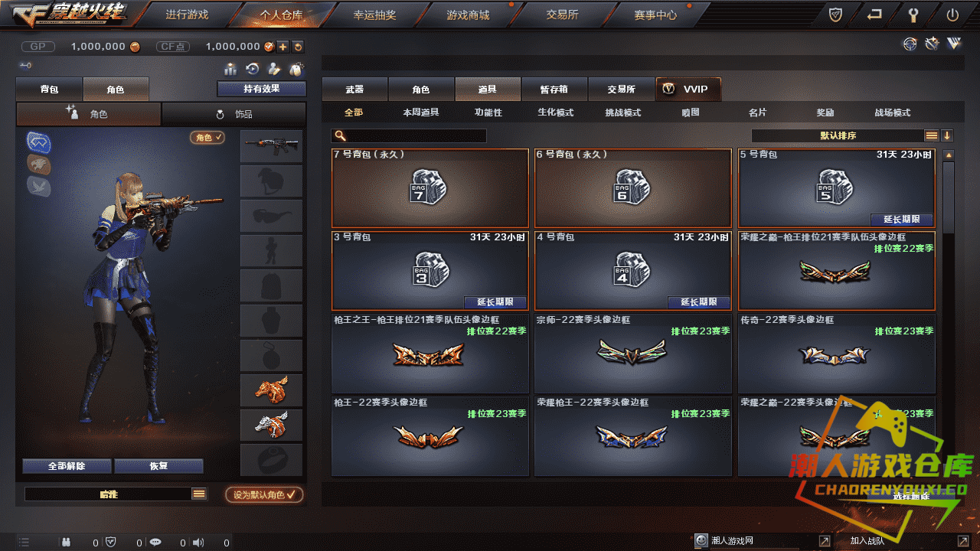Click 延长期限 on the 5号背包 item
This screenshot has height=551, width=980.
coord(902,219)
